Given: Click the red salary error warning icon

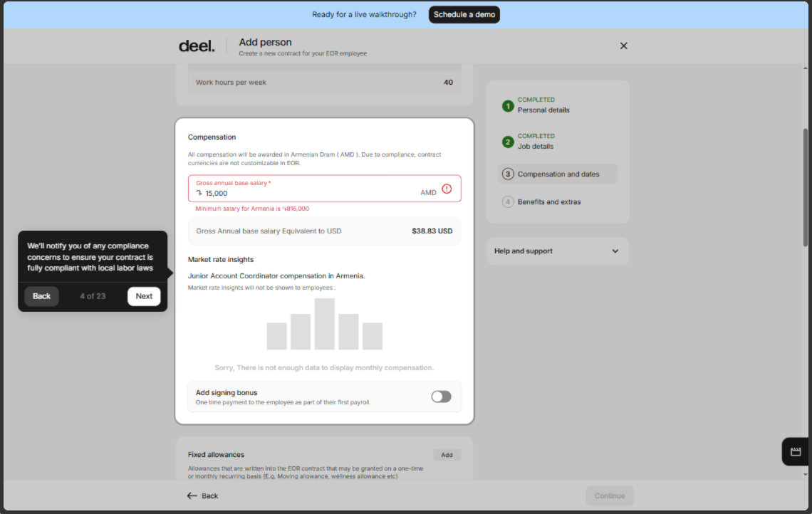Looking at the screenshot, I should pyautogui.click(x=447, y=189).
